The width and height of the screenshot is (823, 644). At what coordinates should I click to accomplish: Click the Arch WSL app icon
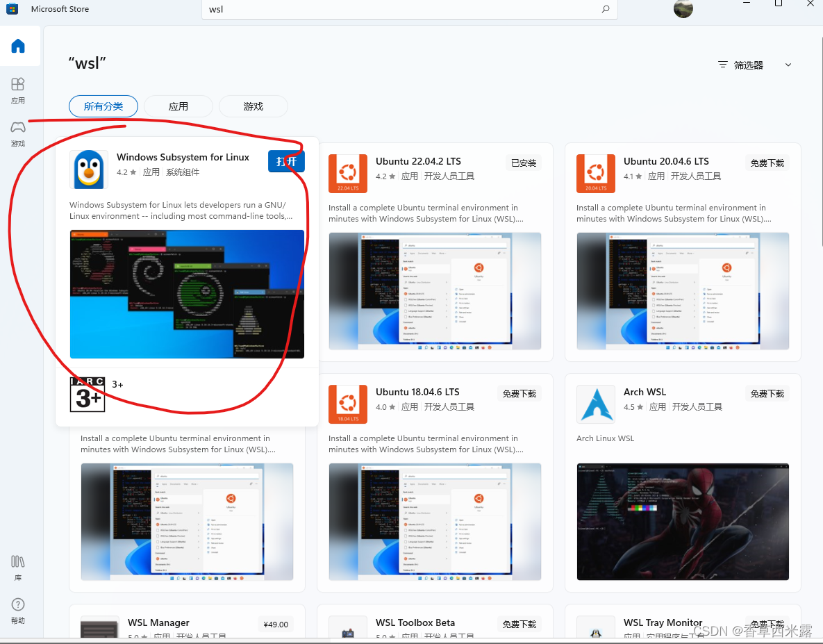click(595, 404)
